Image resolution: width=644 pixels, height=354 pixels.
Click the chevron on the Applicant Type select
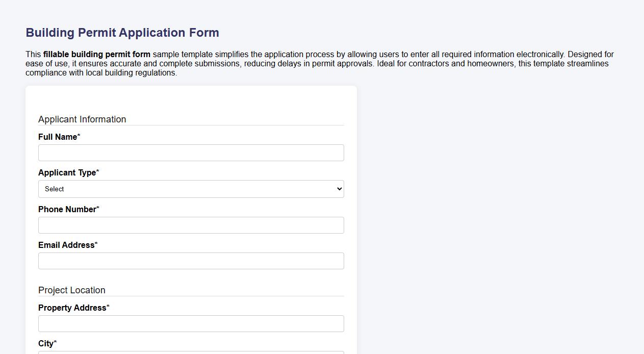(338, 189)
